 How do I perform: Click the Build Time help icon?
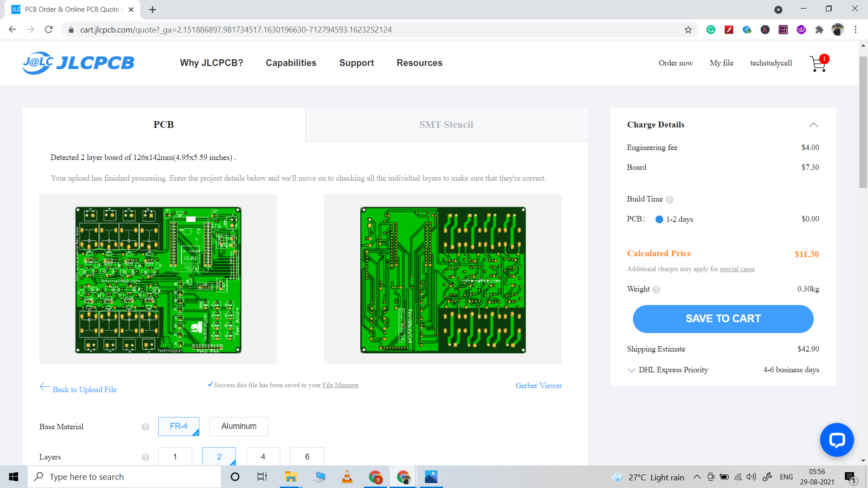click(x=670, y=199)
